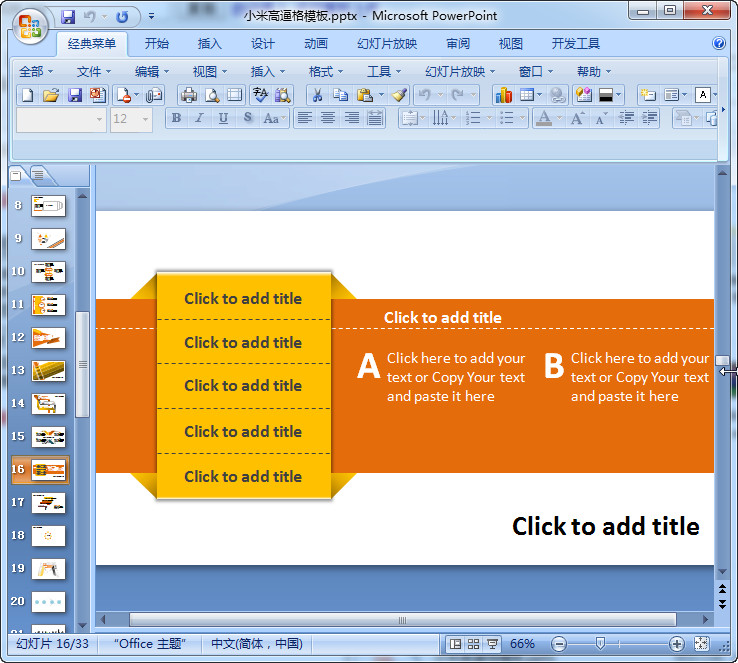Click the increase indent level icon
Screen dimensions: 738x663
650,118
